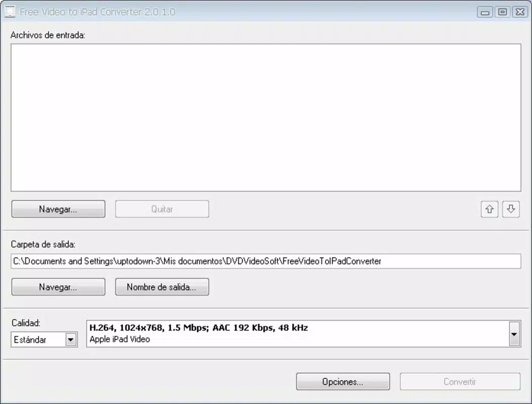Open the Nombre de salida dialog
The height and width of the screenshot is (404, 532).
point(162,287)
